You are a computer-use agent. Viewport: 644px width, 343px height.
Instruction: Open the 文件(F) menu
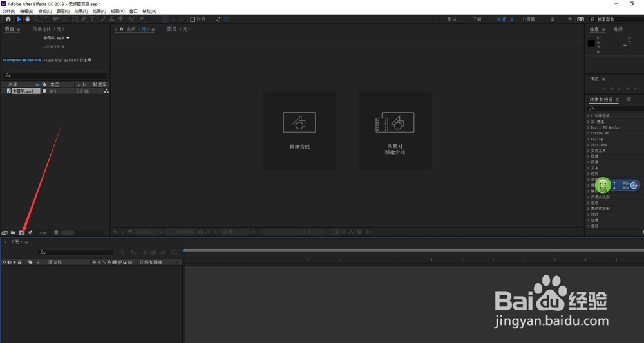[8, 11]
